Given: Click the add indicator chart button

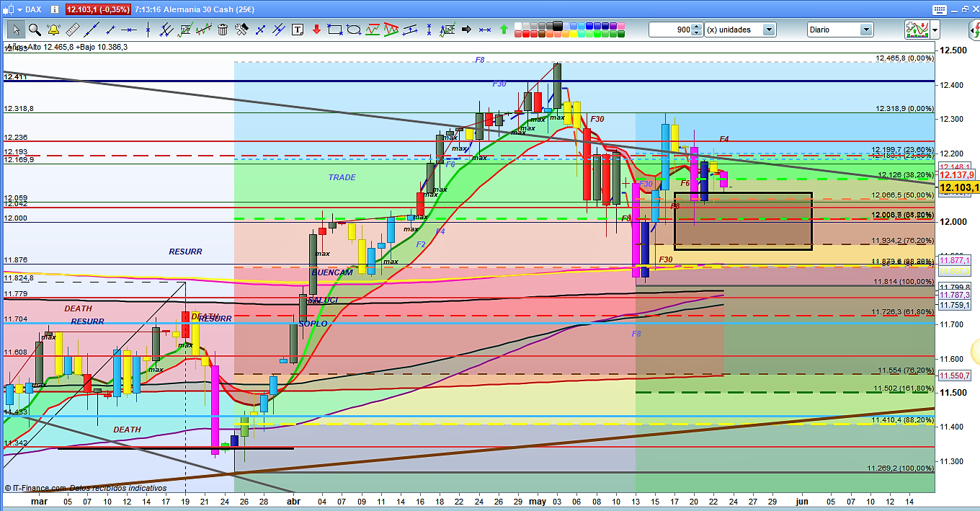Looking at the screenshot, I should (916, 30).
